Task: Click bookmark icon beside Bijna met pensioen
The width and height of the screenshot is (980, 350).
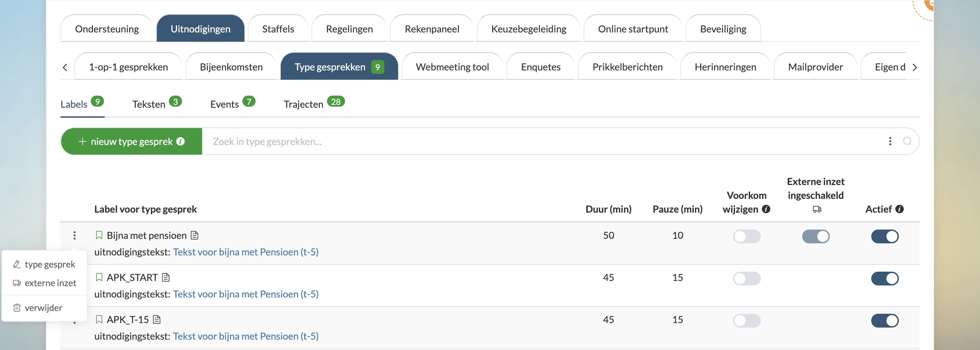Action: (x=99, y=235)
